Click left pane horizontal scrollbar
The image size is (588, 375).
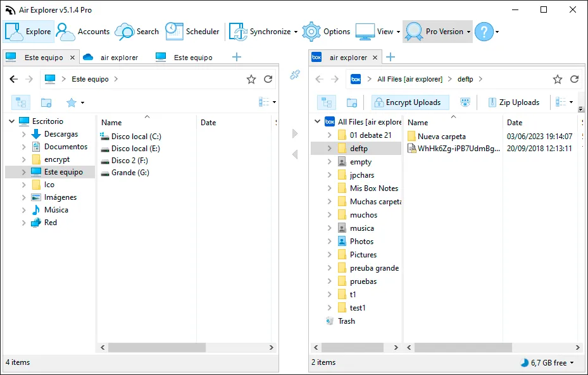(157, 348)
